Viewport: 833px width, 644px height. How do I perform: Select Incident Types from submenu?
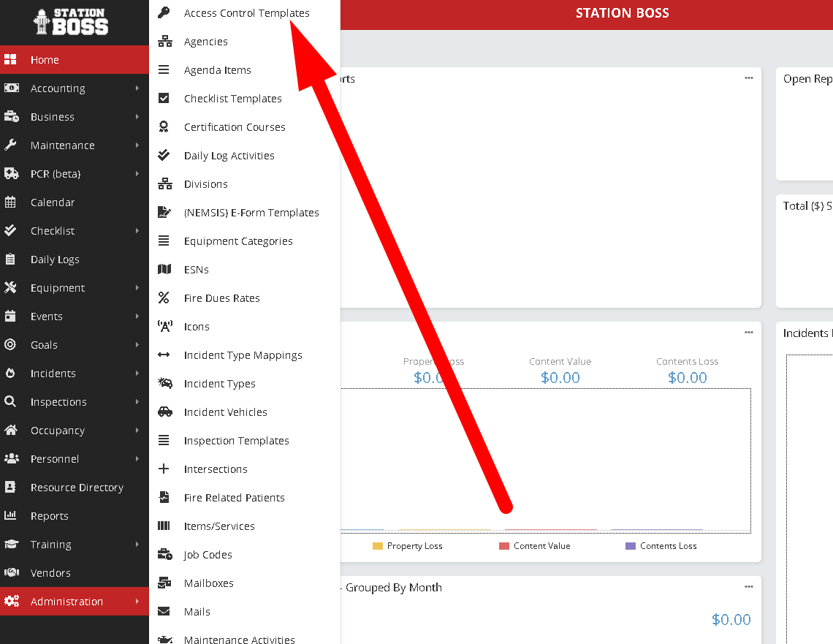pos(219,384)
